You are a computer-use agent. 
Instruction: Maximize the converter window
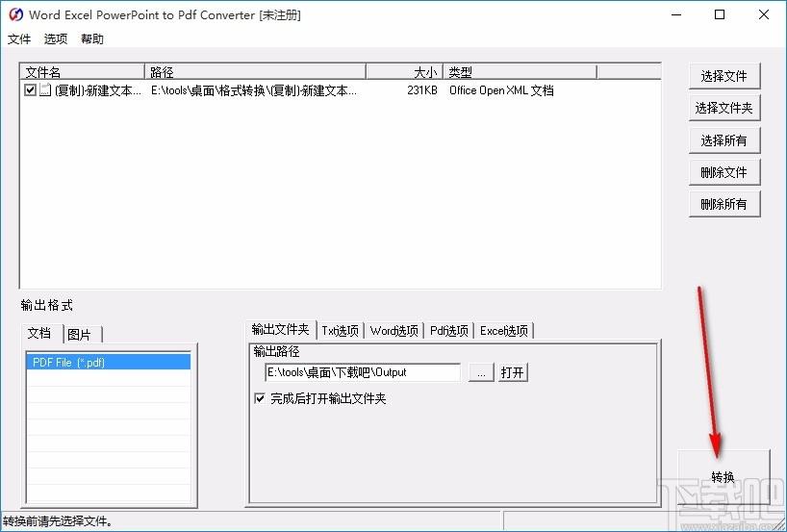[720, 14]
